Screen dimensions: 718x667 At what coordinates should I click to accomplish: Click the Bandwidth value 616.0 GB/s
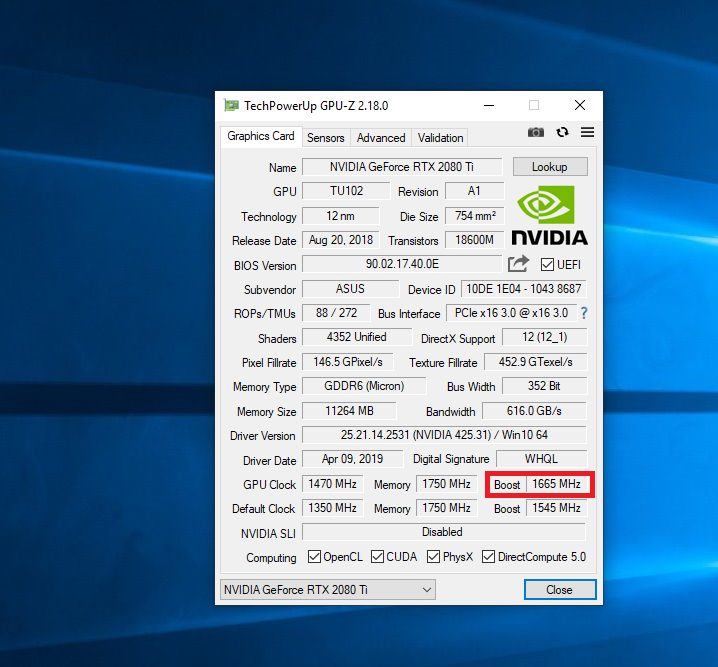pyautogui.click(x=534, y=411)
